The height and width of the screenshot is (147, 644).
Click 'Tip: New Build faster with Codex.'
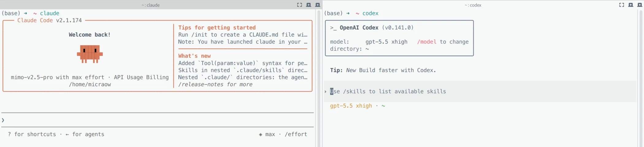click(383, 70)
